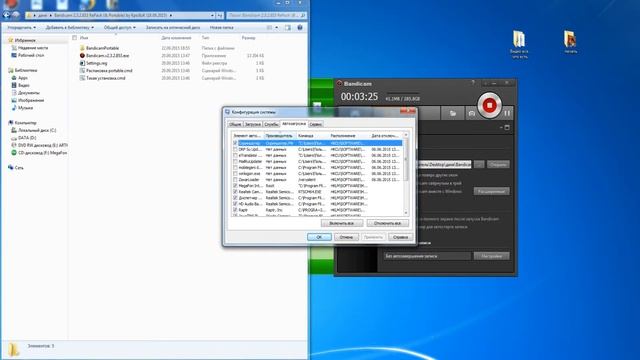Switch to the Службы tab
Screen dimensions: 640x360
click(x=271, y=124)
